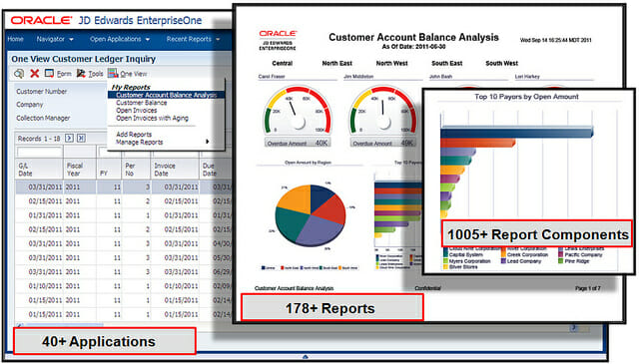
Task: Click the red slice of the pie chart
Action: pos(330,209)
